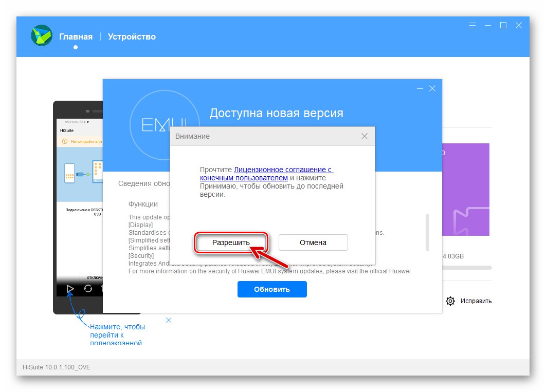Click the HiSuite logo icon
The image size is (546, 392).
tap(42, 35)
